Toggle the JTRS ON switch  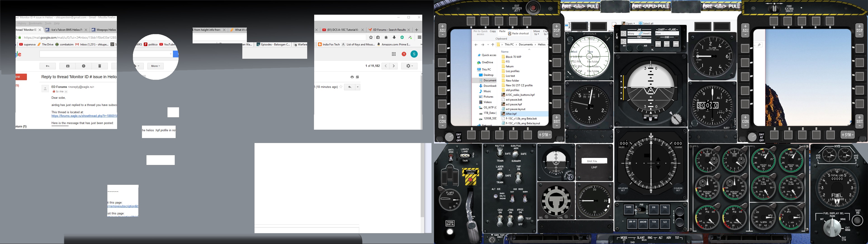pos(510,221)
